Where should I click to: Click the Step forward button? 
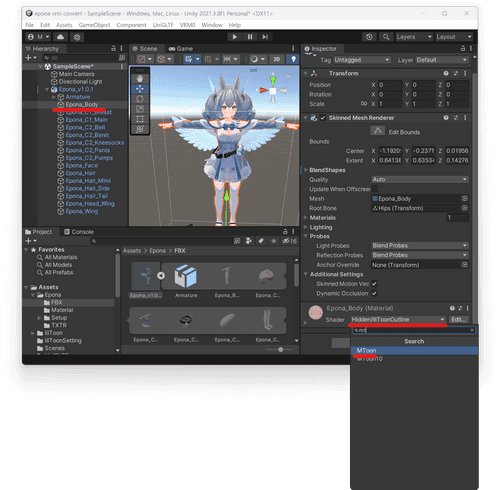pos(265,37)
